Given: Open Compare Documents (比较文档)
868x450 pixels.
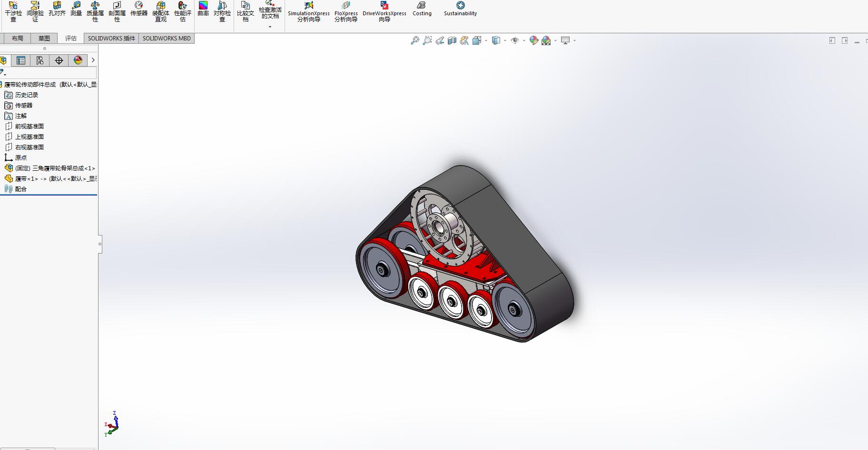Looking at the screenshot, I should [246, 11].
